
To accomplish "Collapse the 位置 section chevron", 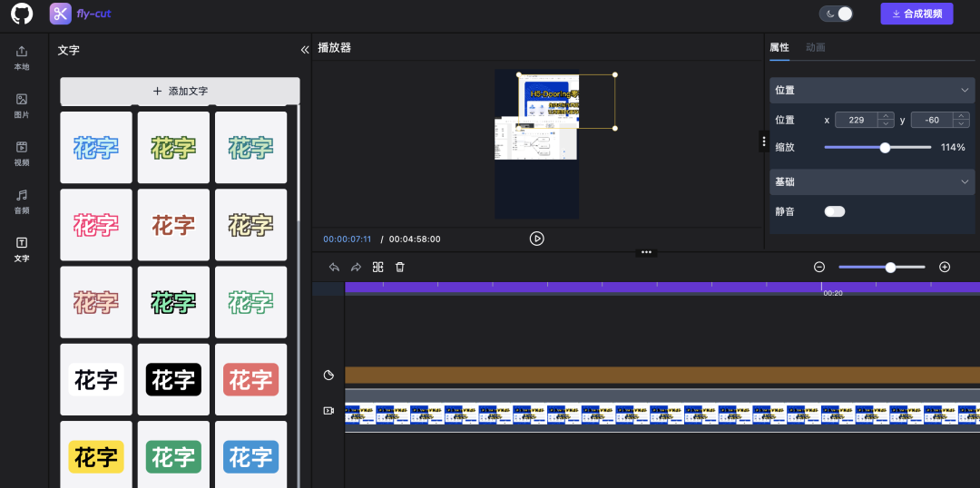I will [x=965, y=90].
